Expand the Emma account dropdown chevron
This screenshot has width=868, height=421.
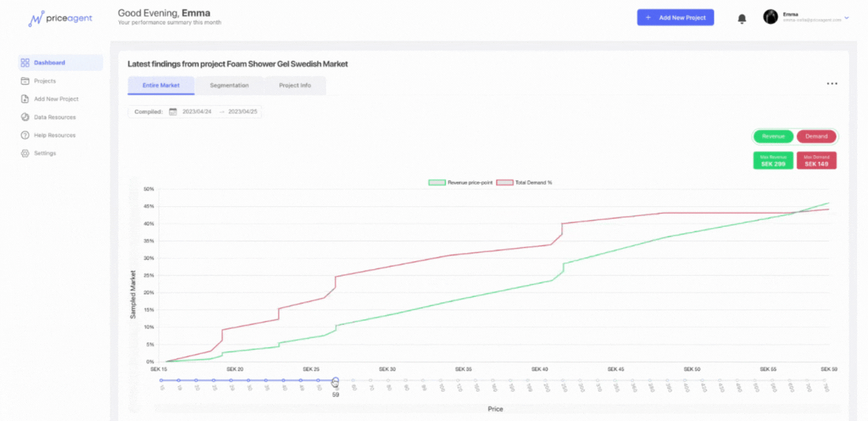[847, 18]
